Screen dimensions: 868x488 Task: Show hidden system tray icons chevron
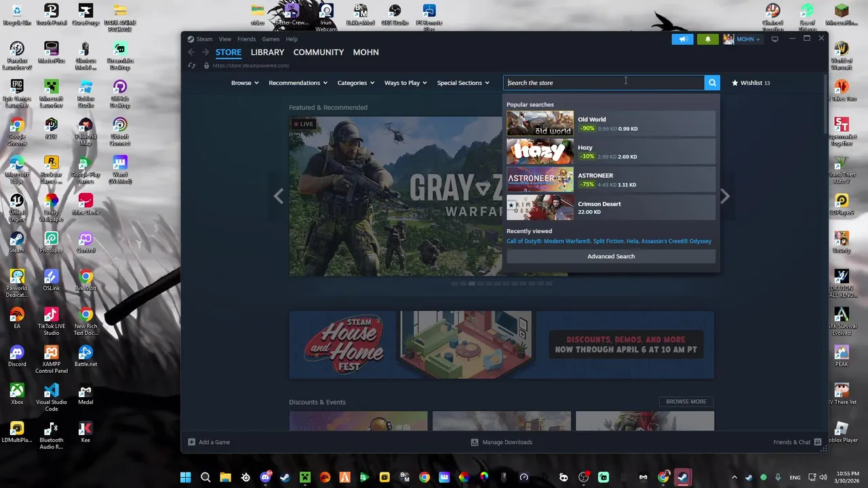[734, 477]
